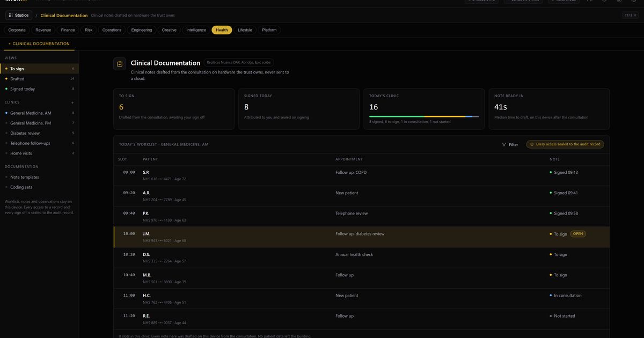644x338 pixels.
Task: Open the To sign view
Action: pos(39,69)
